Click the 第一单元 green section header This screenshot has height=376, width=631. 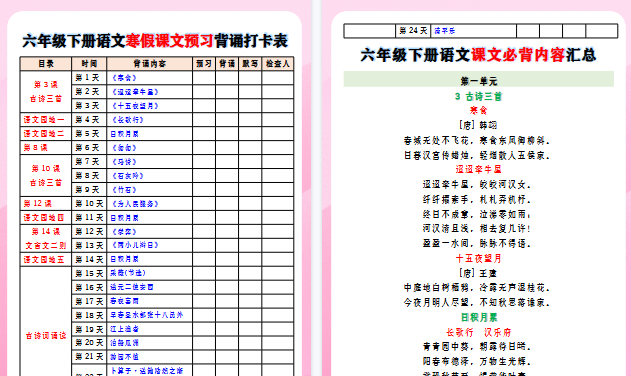coord(478,79)
